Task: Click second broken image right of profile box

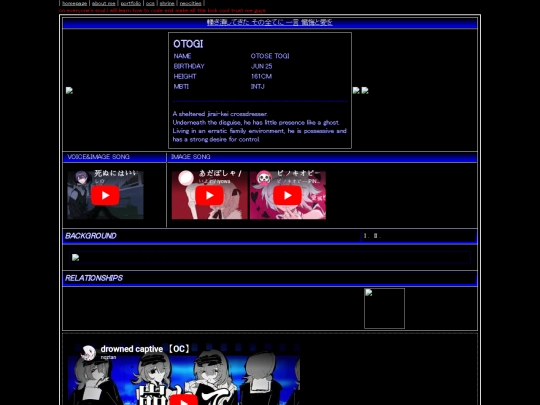Action: coord(365,91)
